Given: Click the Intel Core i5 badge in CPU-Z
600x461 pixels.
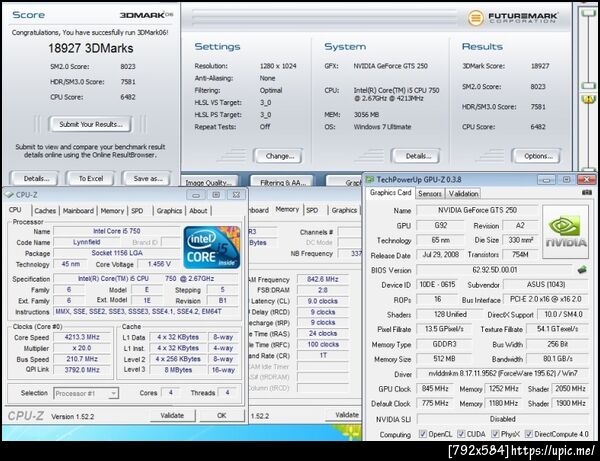Looking at the screenshot, I should (212, 248).
